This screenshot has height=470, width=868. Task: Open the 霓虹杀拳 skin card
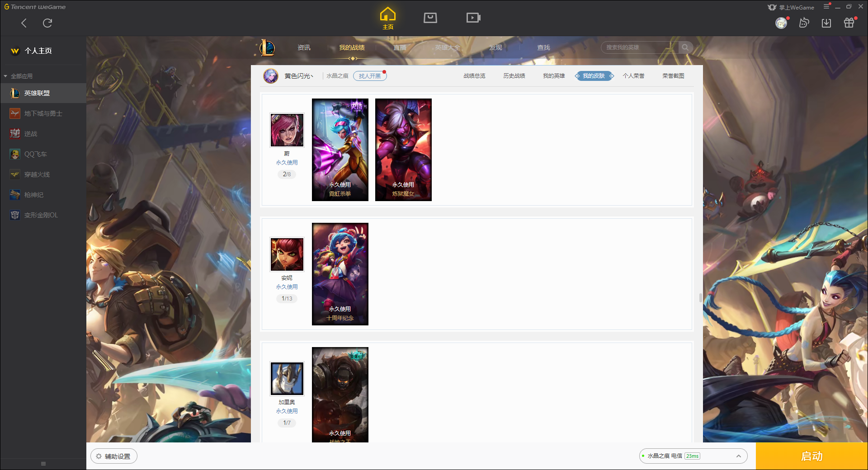(x=340, y=150)
